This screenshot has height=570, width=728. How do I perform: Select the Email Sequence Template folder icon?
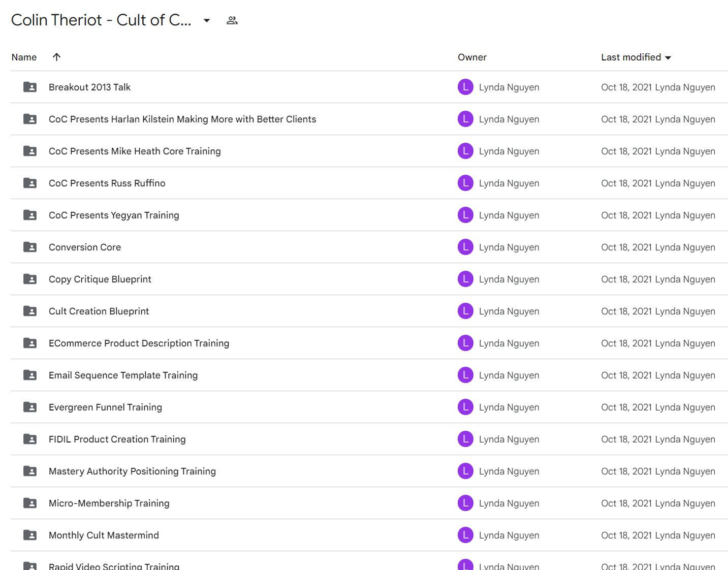click(30, 375)
